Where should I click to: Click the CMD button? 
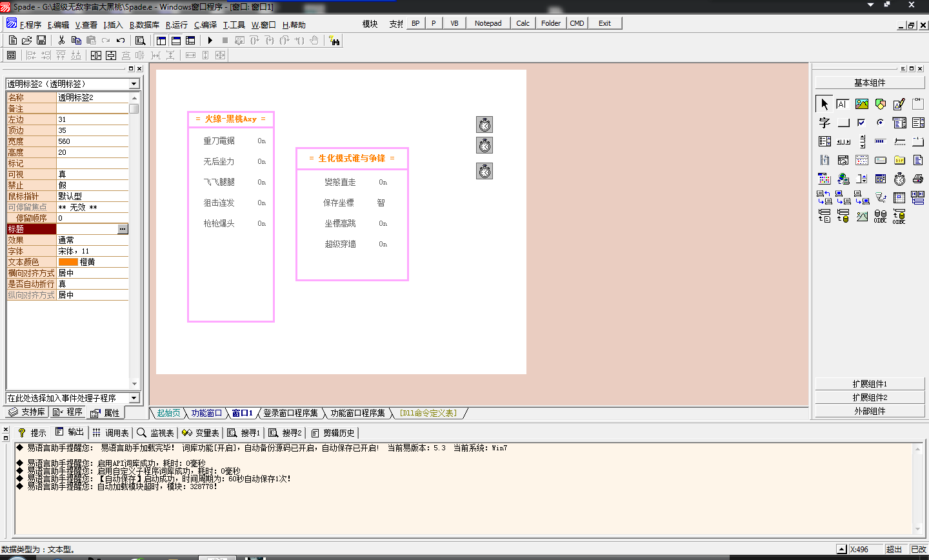click(577, 23)
